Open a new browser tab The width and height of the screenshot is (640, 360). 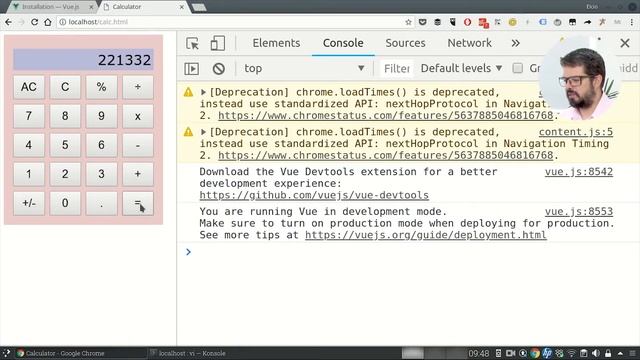click(199, 7)
